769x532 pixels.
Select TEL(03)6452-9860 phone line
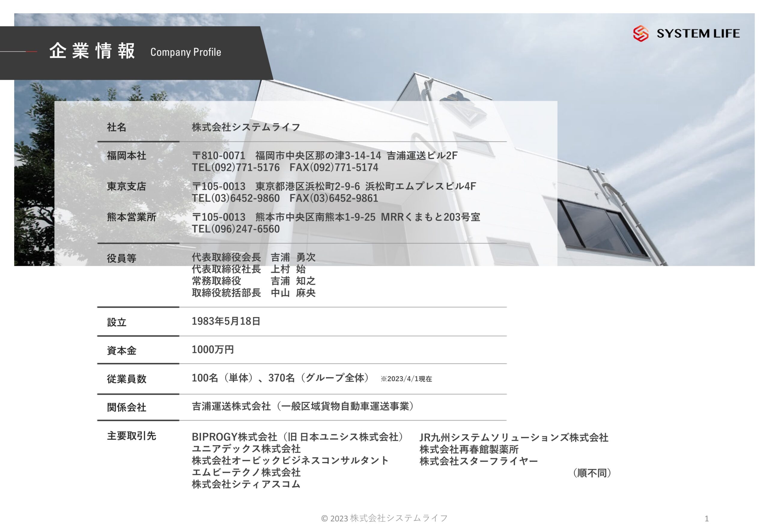point(285,198)
